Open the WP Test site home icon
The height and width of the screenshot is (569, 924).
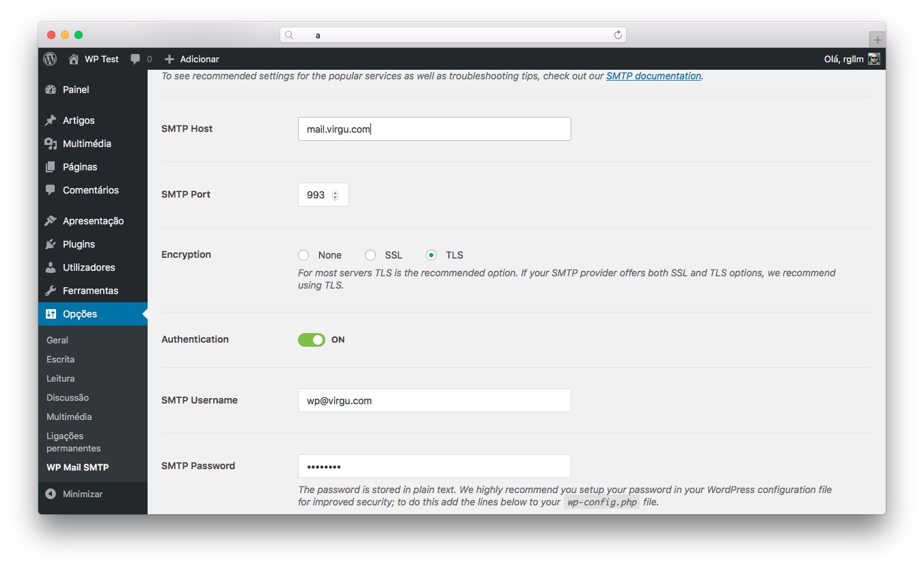point(74,59)
